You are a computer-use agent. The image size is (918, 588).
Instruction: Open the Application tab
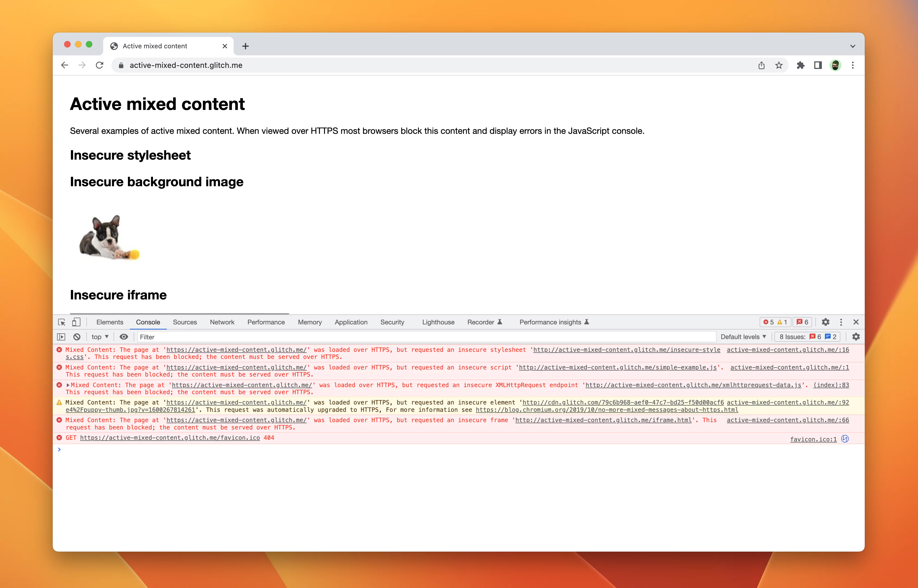[x=351, y=322]
